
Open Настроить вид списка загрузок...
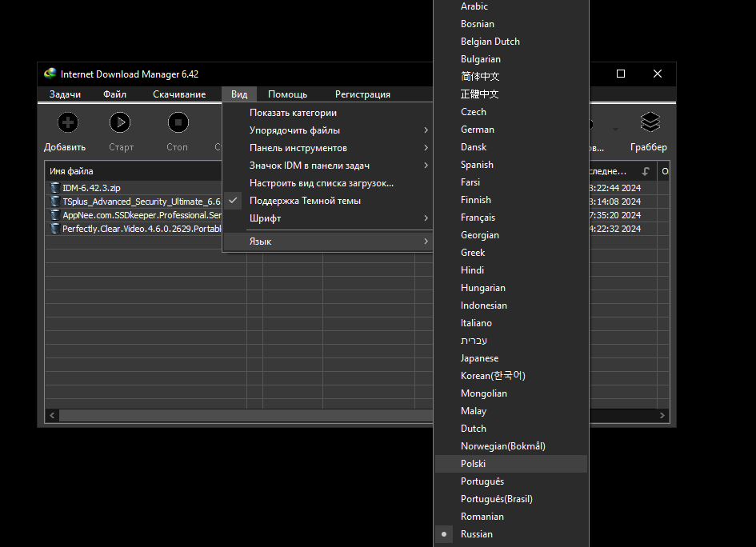(328, 183)
